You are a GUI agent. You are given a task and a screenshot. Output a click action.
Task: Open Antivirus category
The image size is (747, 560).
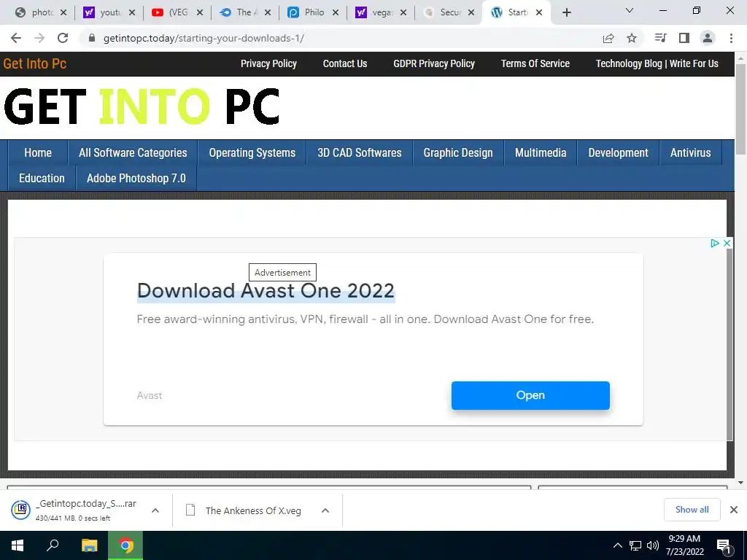pos(690,153)
